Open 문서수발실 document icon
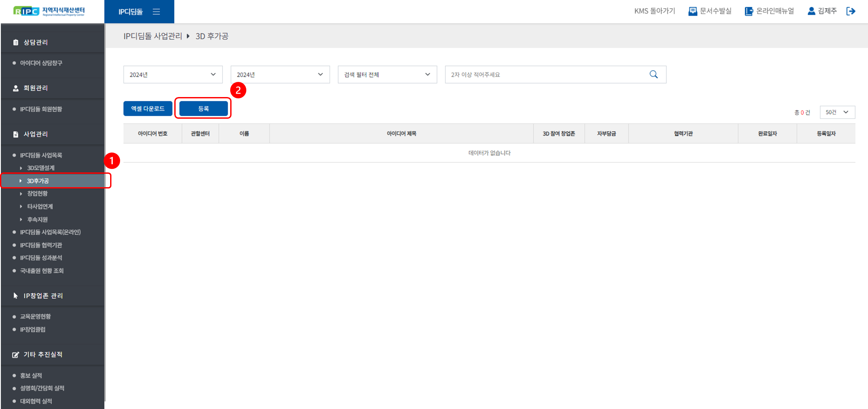Image resolution: width=868 pixels, height=409 pixels. click(x=692, y=11)
